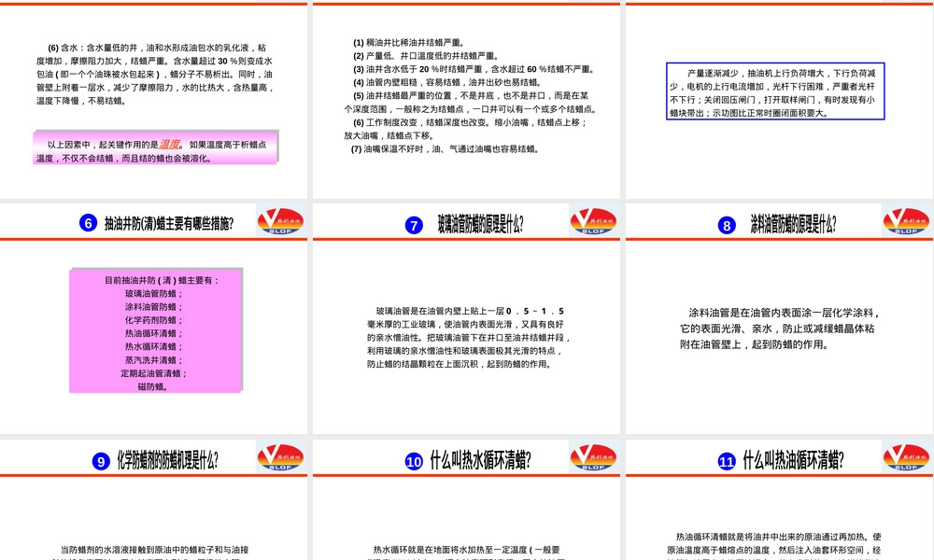This screenshot has width=934, height=560.
Task: Click item (7) about 油嘴保温不好时
Action: tap(446, 148)
